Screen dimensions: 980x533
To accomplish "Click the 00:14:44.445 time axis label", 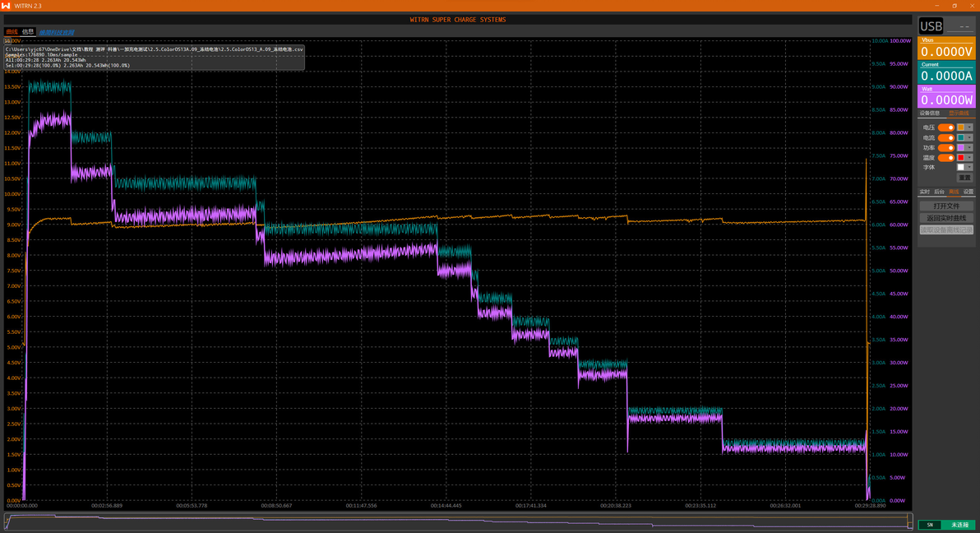I will tap(446, 506).
